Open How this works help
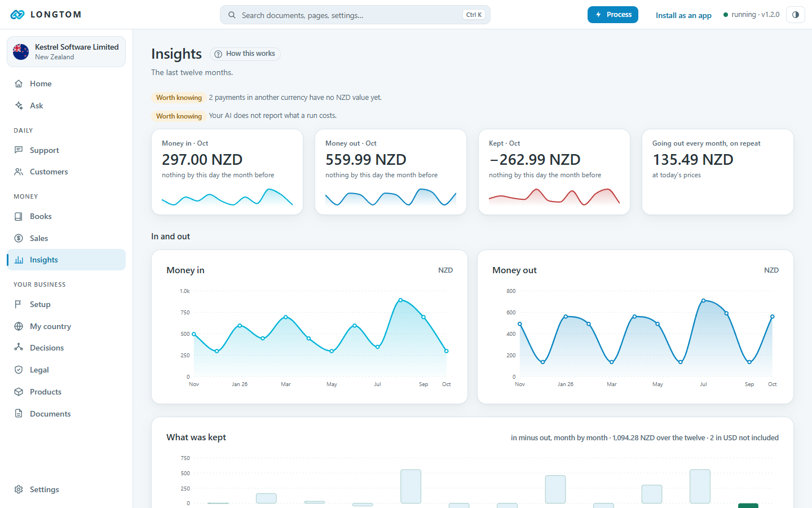 (245, 54)
